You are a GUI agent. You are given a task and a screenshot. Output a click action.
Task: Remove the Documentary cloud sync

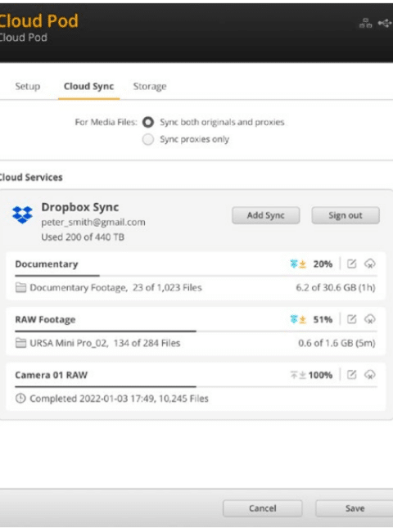tap(369, 264)
